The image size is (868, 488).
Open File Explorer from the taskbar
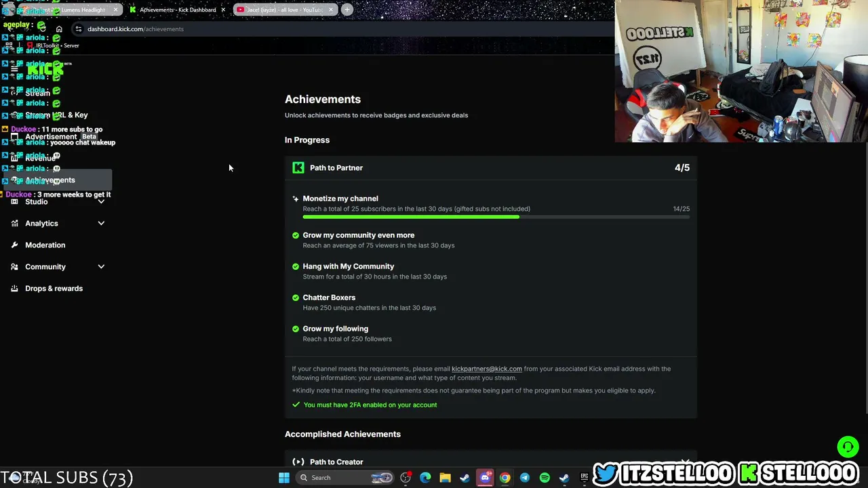point(445,478)
